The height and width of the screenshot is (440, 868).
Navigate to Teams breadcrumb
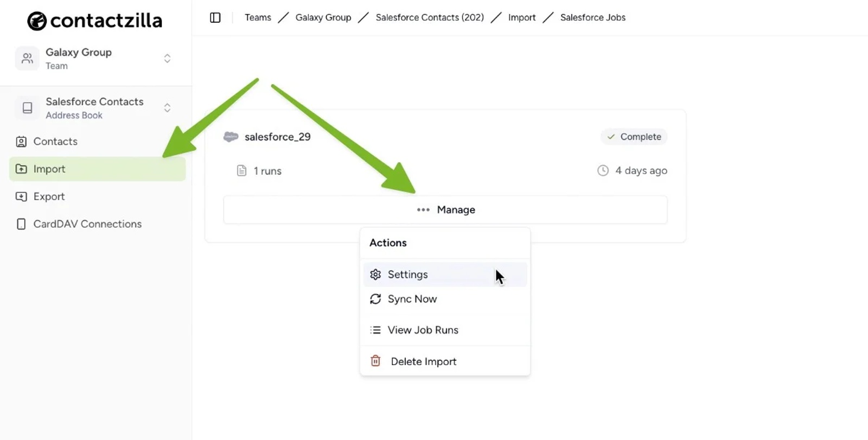click(258, 17)
